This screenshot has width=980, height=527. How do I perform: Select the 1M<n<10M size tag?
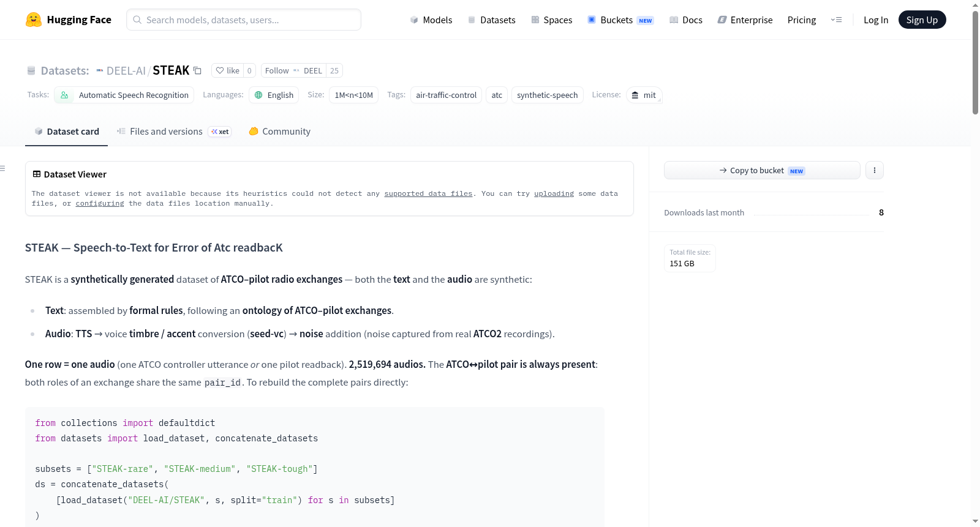coord(353,95)
